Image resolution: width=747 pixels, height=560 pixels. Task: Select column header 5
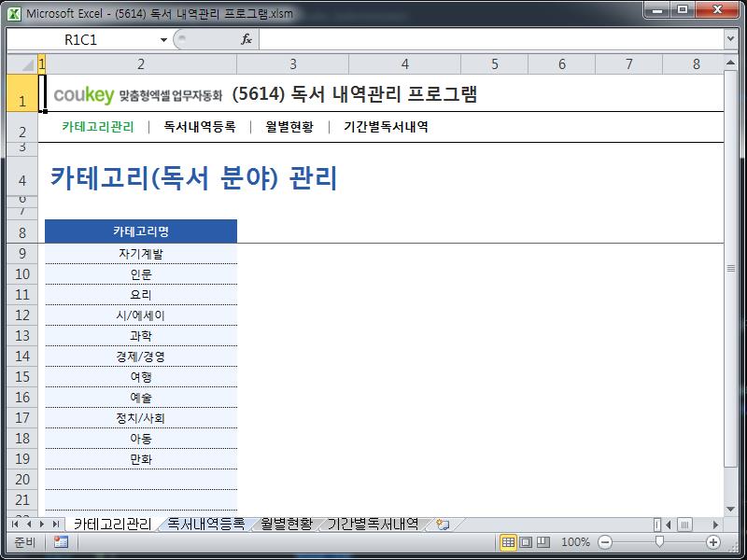coord(495,63)
